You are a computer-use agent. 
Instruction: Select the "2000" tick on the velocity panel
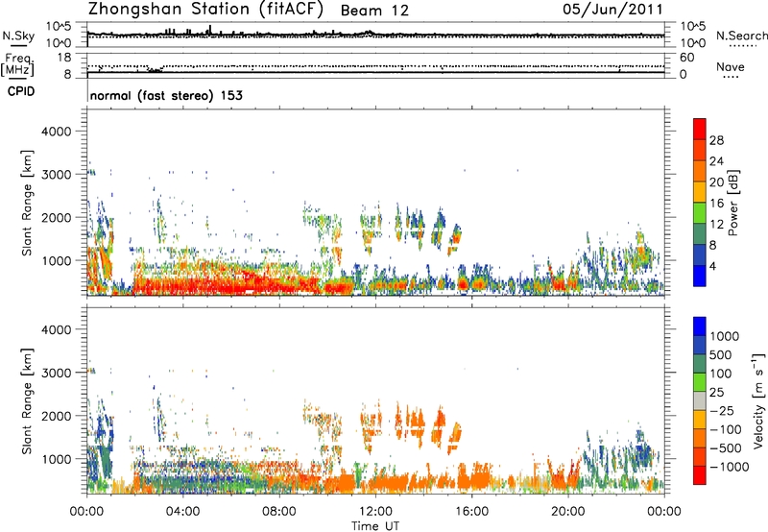pyautogui.click(x=56, y=416)
